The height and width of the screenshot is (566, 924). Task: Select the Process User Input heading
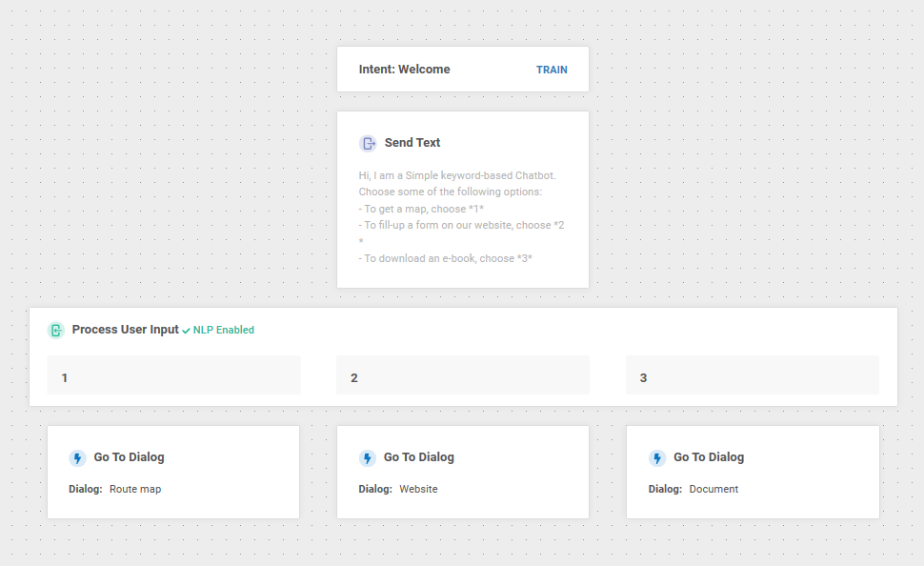(125, 330)
